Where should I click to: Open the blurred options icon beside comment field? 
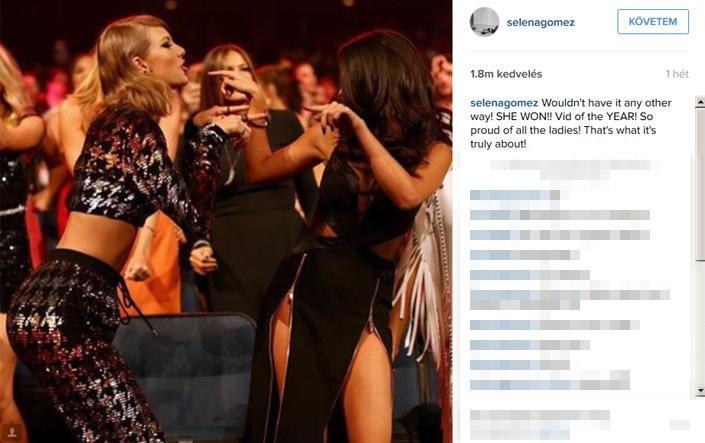coord(679,425)
